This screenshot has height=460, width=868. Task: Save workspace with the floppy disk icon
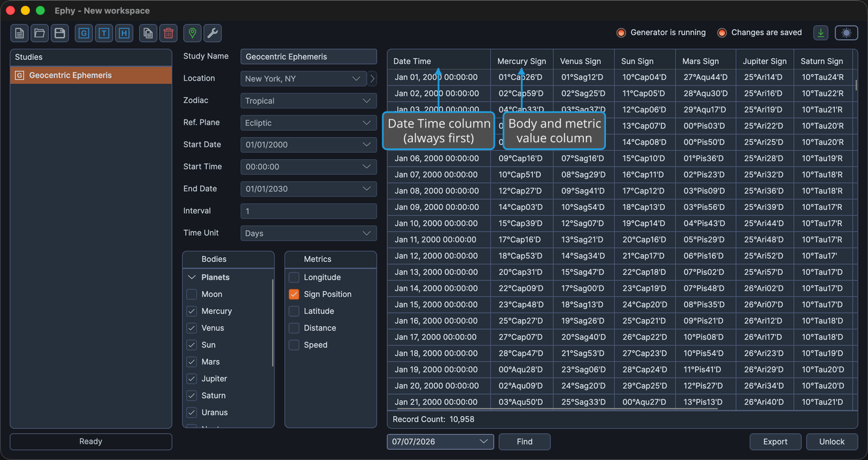point(60,33)
